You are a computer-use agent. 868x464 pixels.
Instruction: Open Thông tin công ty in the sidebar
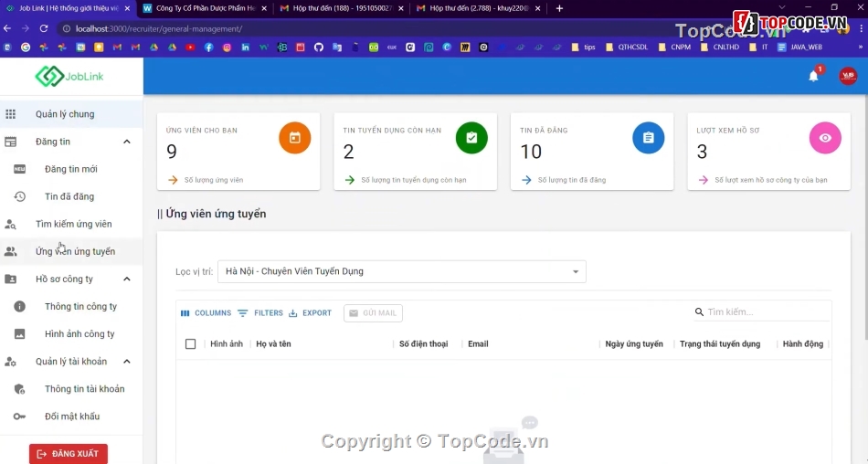tap(71, 306)
